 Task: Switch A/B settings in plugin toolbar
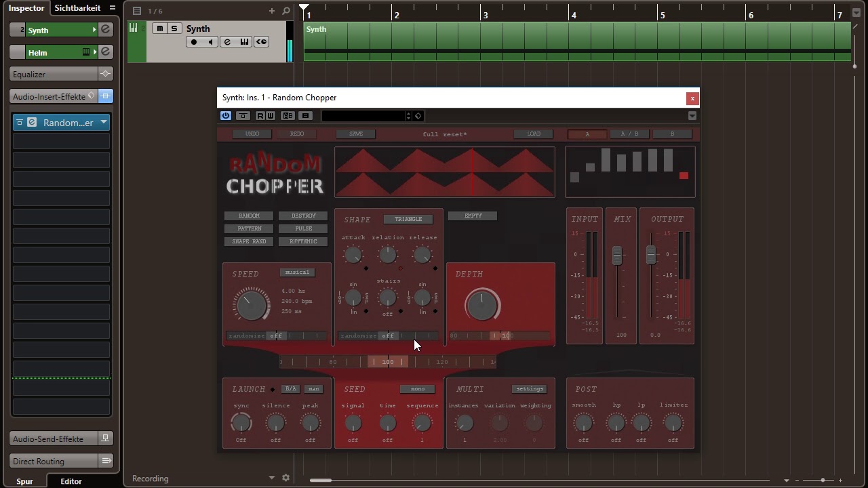point(288,116)
